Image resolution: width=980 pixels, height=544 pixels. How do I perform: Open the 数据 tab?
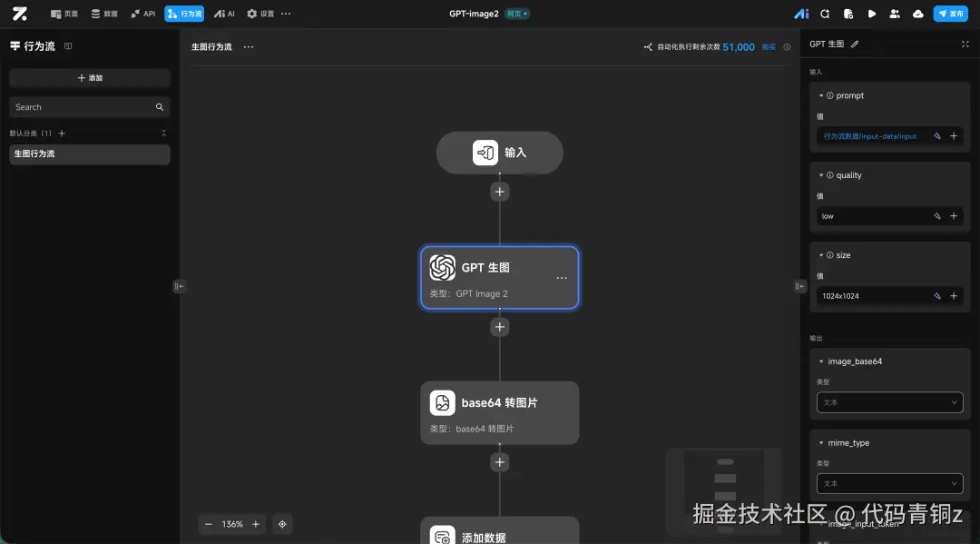104,14
